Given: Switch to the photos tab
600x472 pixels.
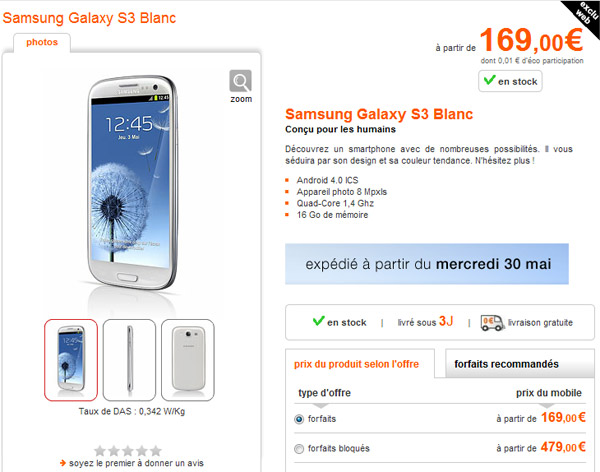Looking at the screenshot, I should (42, 42).
